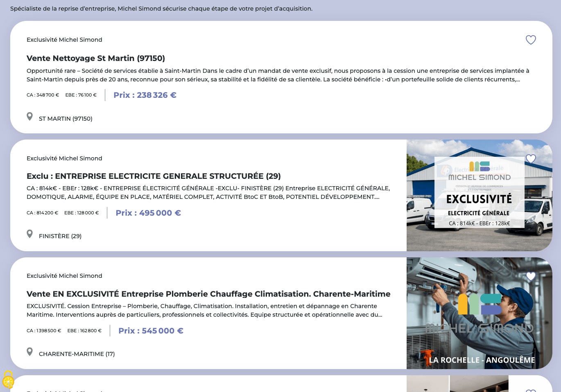Image resolution: width=561 pixels, height=392 pixels.
Task: Click FINISTÈRE (29) location text
Action: click(60, 236)
